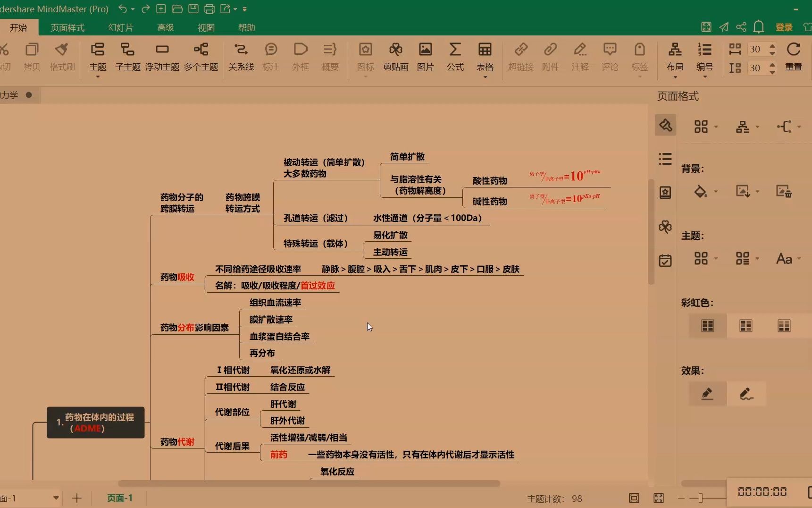Save document with floppy icon

click(x=193, y=8)
